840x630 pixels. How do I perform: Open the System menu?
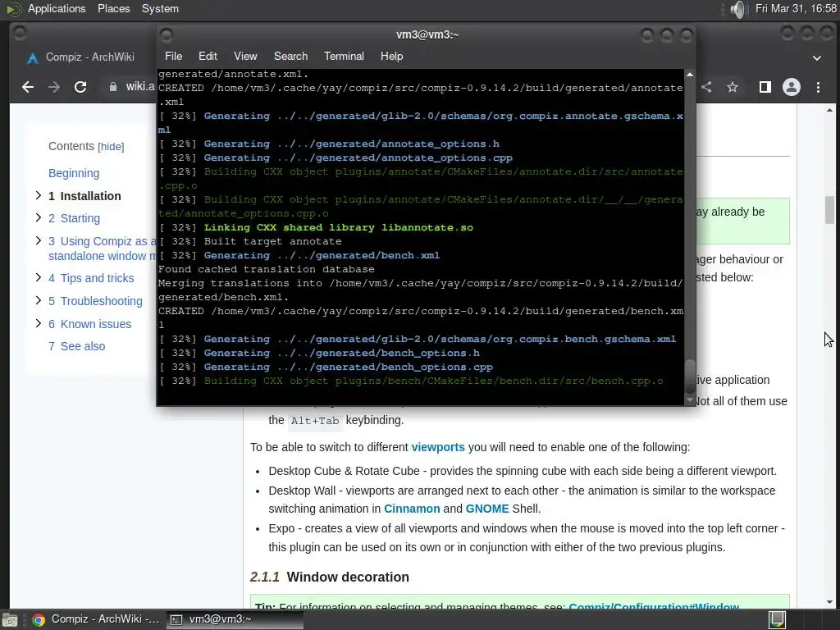click(x=160, y=8)
